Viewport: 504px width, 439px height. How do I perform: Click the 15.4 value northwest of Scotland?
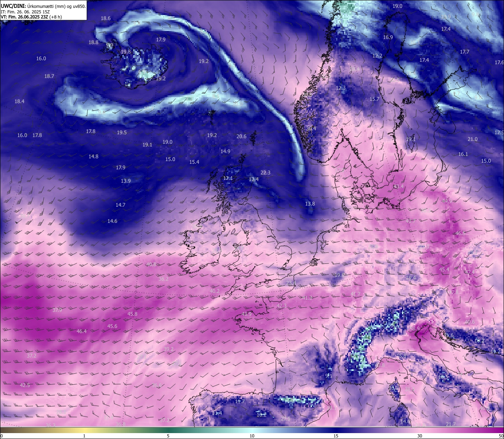(x=194, y=162)
